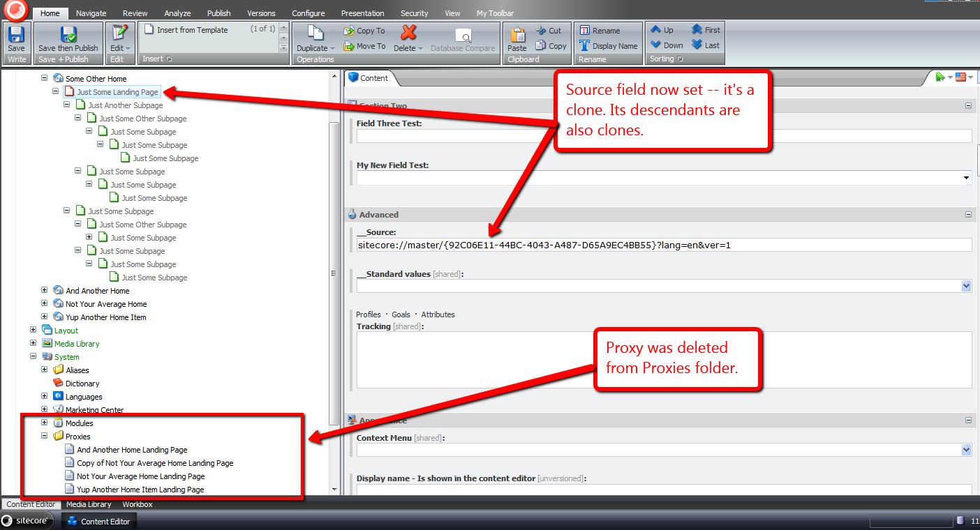The height and width of the screenshot is (530, 980).
Task: Open Workbox from the bottom bar
Action: tap(138, 504)
